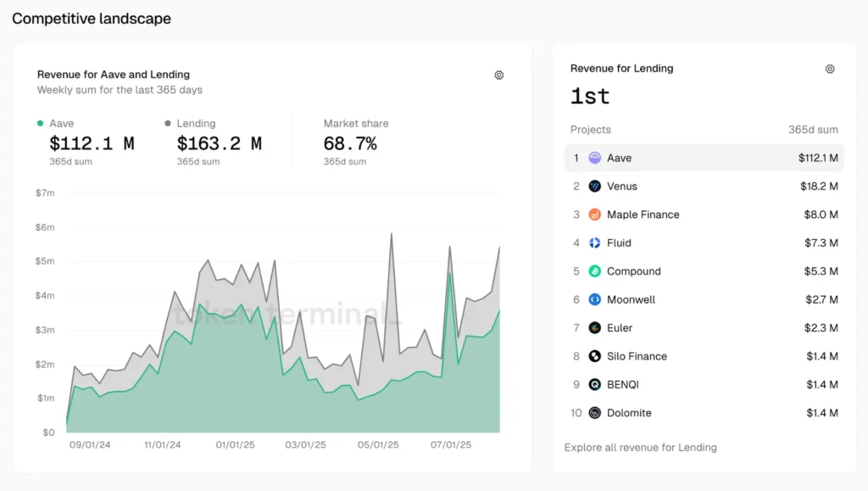868x491 pixels.
Task: Click the 07/01/25 x-axis date label
Action: 451,444
